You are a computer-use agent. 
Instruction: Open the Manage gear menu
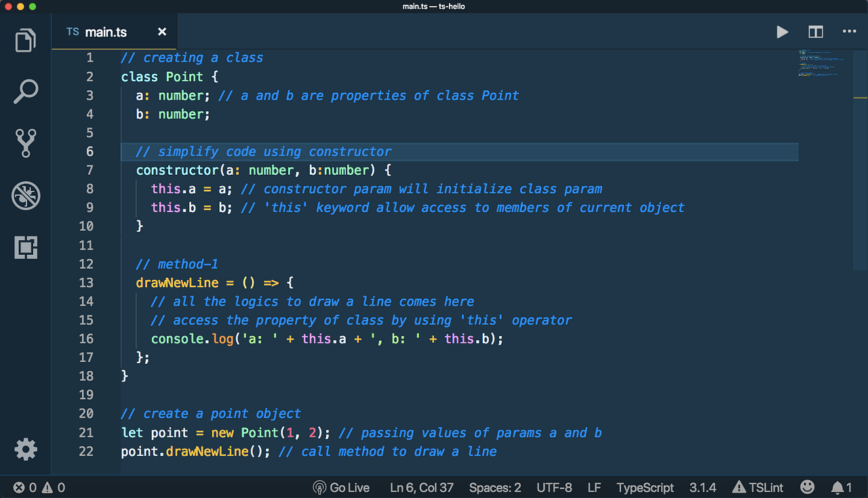26,449
